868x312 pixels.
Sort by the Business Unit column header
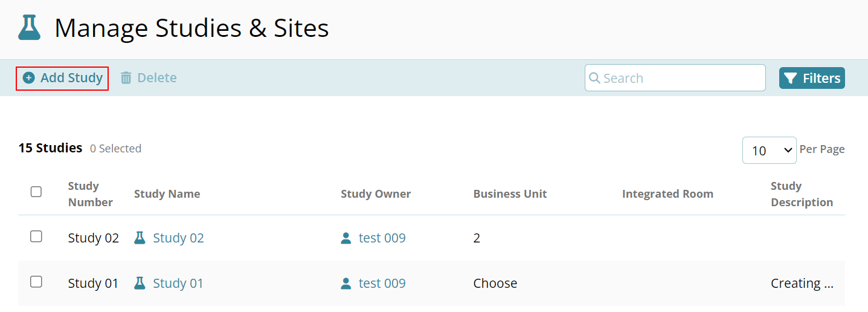coord(510,194)
